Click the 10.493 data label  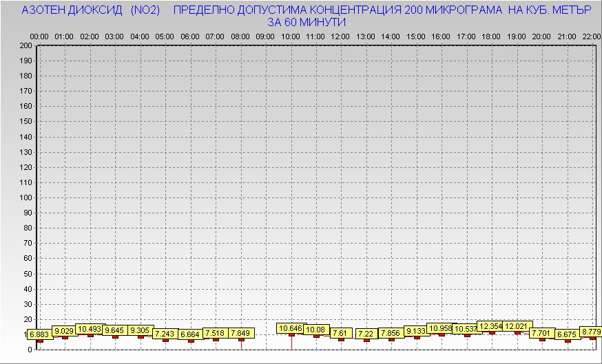pos(89,329)
